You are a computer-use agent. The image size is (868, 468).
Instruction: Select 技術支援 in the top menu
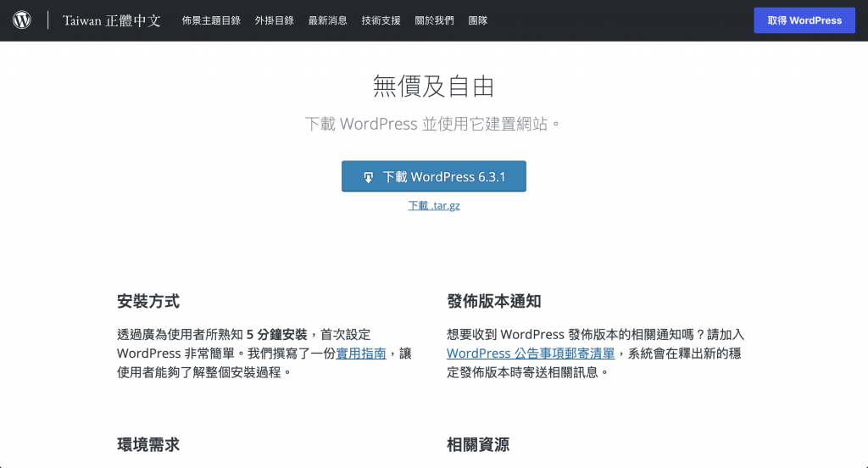tap(381, 20)
